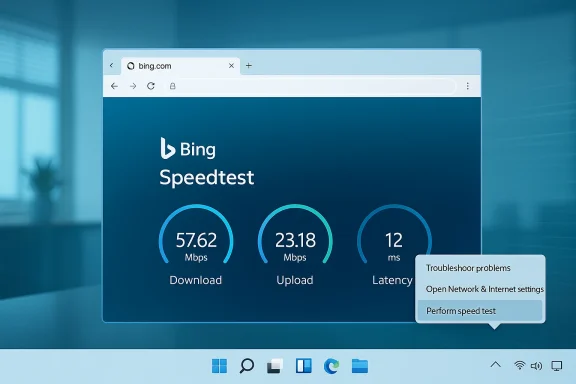Click the Download label

[x=195, y=280]
